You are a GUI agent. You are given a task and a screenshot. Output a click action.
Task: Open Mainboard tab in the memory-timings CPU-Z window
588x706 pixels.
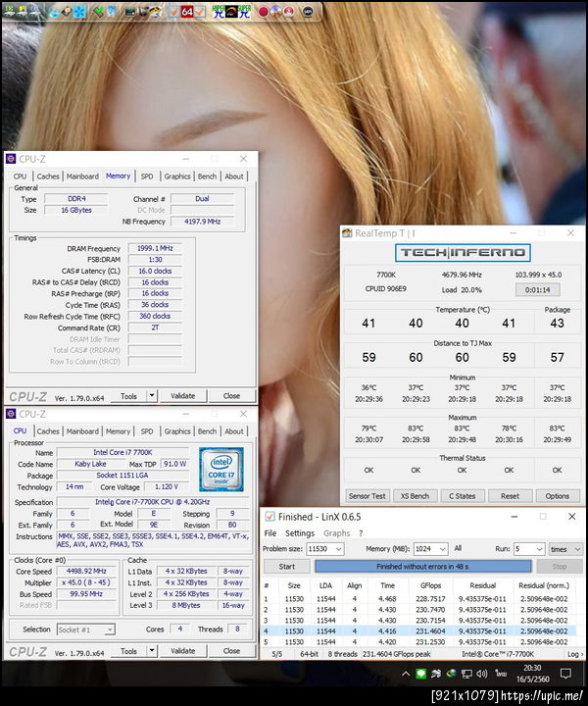[82, 176]
